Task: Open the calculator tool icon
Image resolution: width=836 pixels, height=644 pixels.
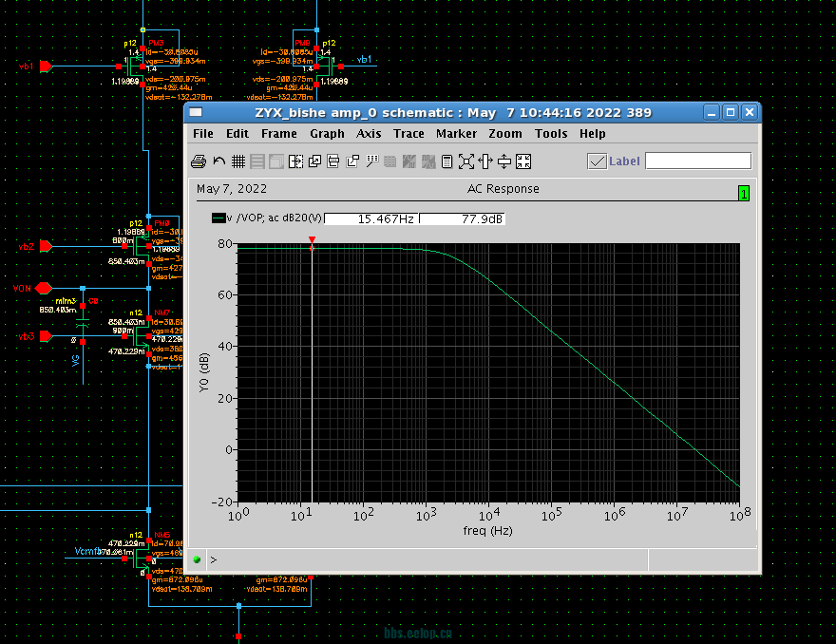Action: (x=447, y=161)
